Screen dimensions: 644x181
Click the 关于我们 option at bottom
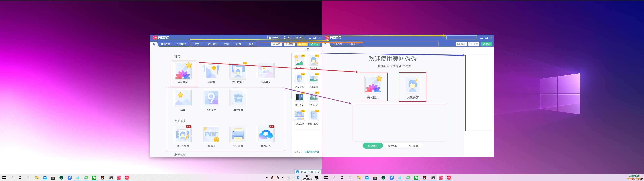(x=413, y=146)
